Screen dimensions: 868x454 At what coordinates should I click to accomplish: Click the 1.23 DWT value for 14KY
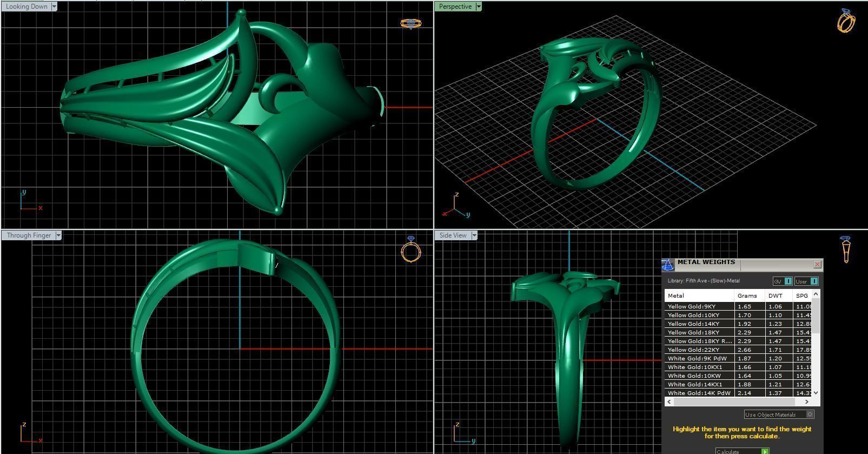(x=775, y=324)
